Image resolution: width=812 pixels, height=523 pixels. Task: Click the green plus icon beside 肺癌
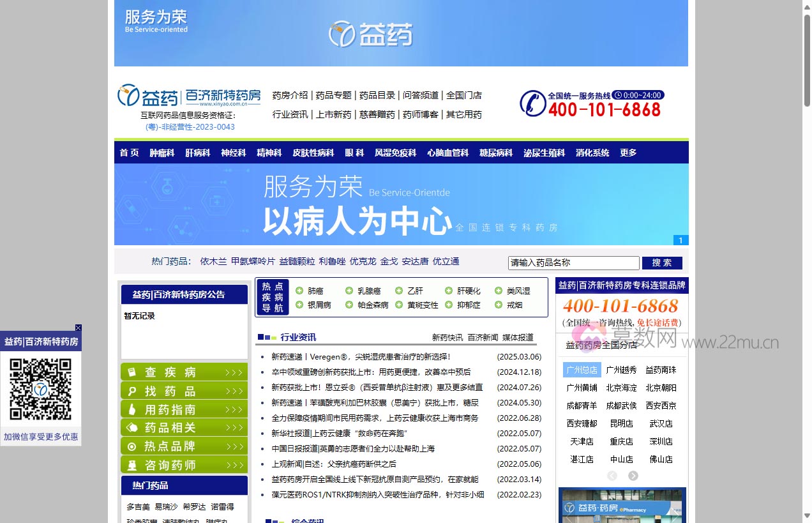[299, 291]
